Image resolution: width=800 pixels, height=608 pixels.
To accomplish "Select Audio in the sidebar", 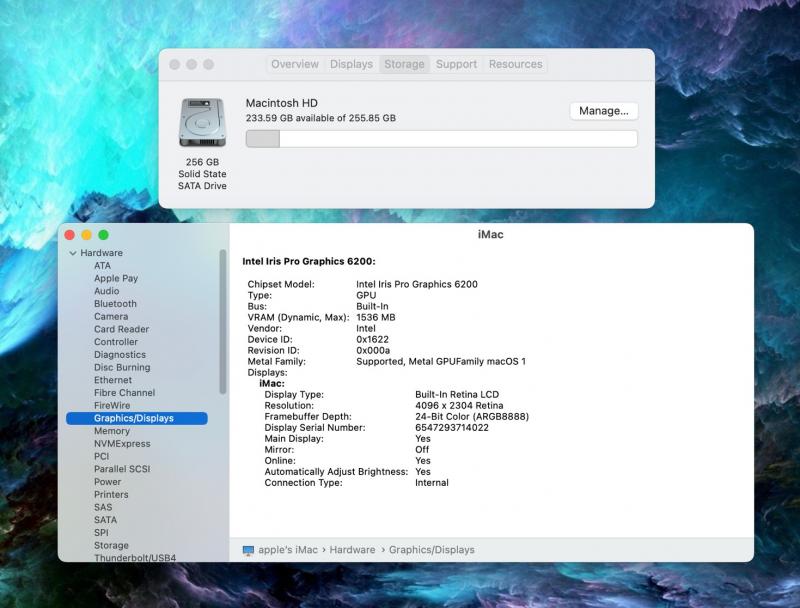I will pos(106,291).
